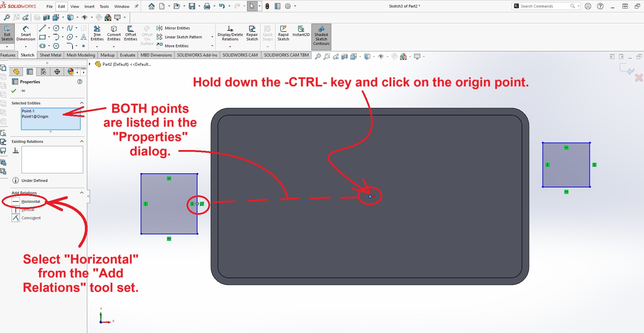Viewport: 644px width, 333px height.
Task: Toggle Shaded Sketch Contours off
Action: [321, 36]
